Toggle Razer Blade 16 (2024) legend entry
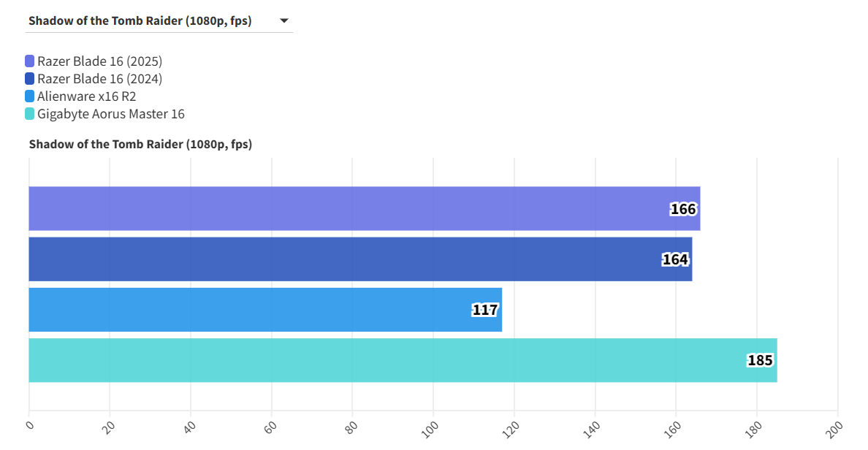This screenshot has width=868, height=450. pos(99,79)
